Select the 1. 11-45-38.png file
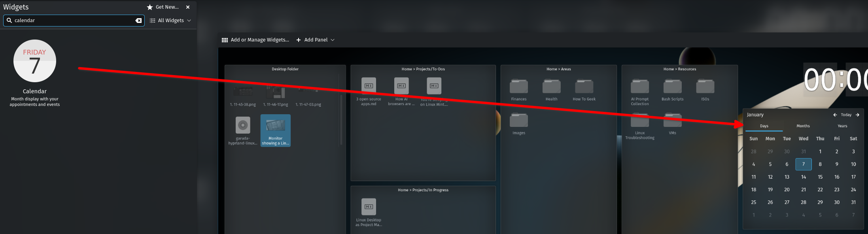 (x=243, y=96)
